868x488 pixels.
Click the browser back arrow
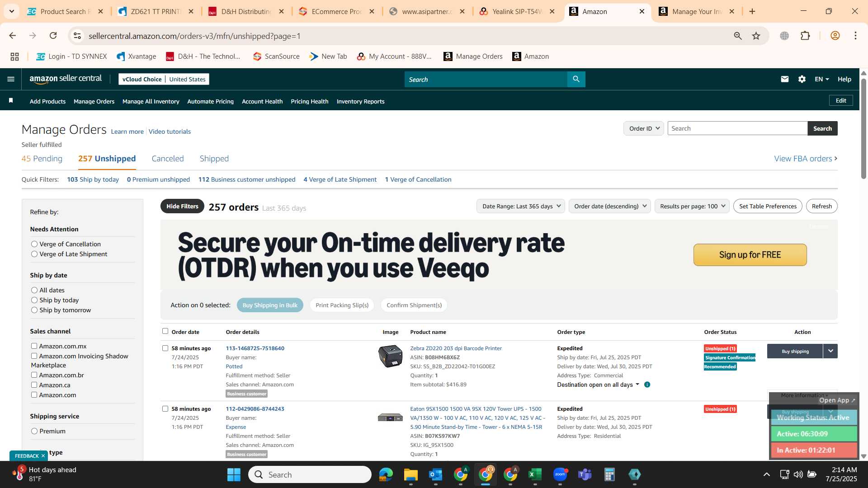[x=13, y=36]
